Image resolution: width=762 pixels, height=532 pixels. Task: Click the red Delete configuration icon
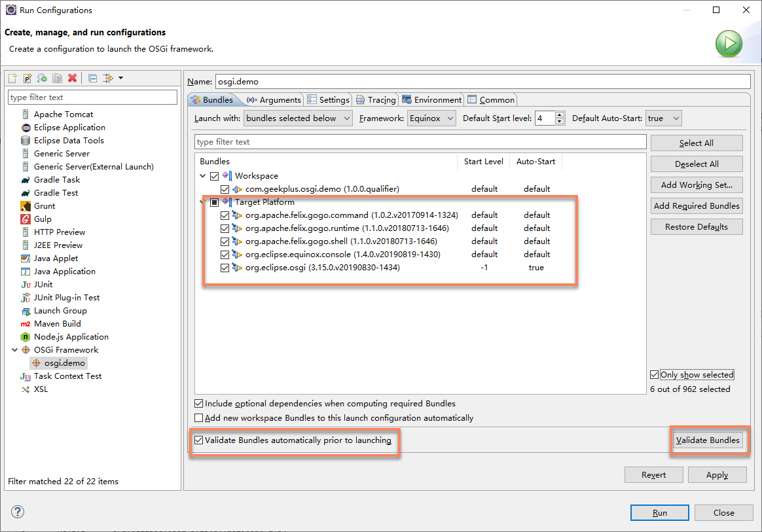tap(73, 78)
